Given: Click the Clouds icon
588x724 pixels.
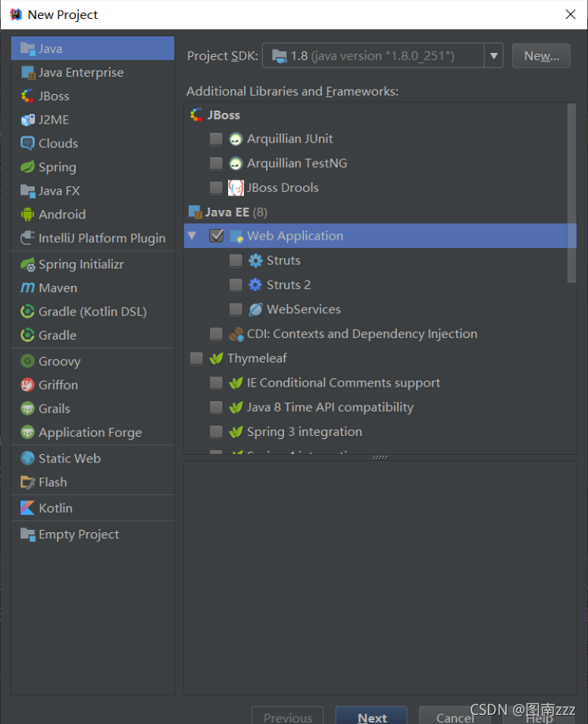Looking at the screenshot, I should (x=28, y=143).
